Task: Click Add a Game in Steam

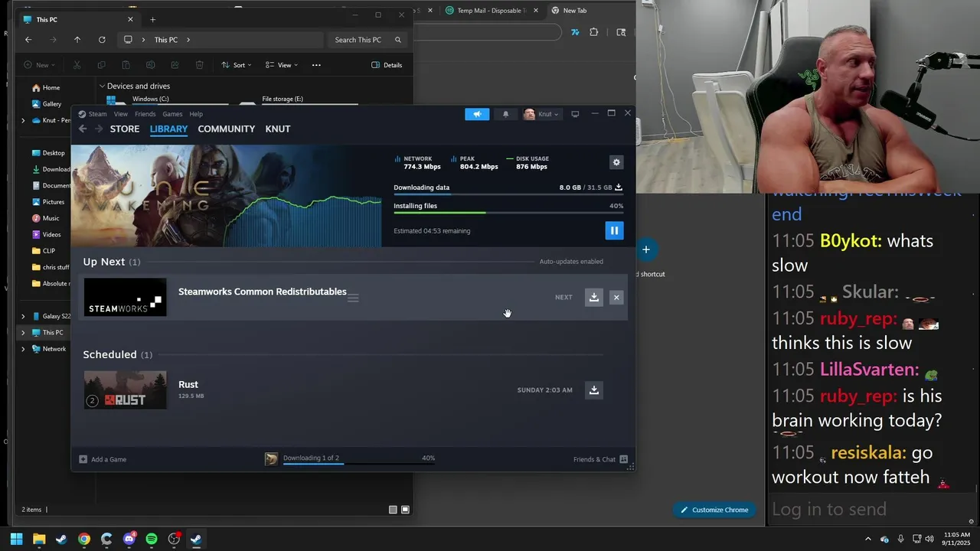Action: click(103, 459)
